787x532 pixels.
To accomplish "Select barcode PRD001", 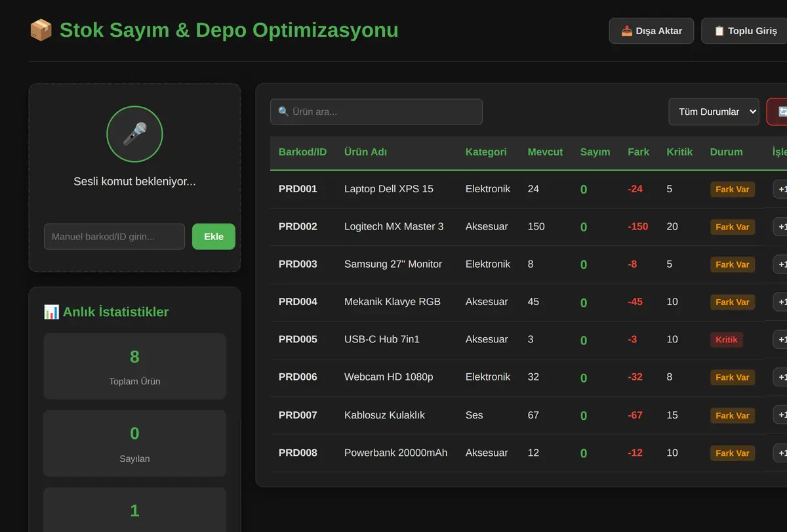I will click(298, 189).
